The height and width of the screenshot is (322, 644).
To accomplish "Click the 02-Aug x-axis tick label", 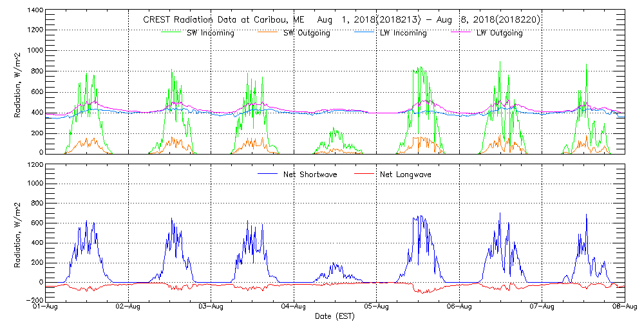I will coord(129,307).
